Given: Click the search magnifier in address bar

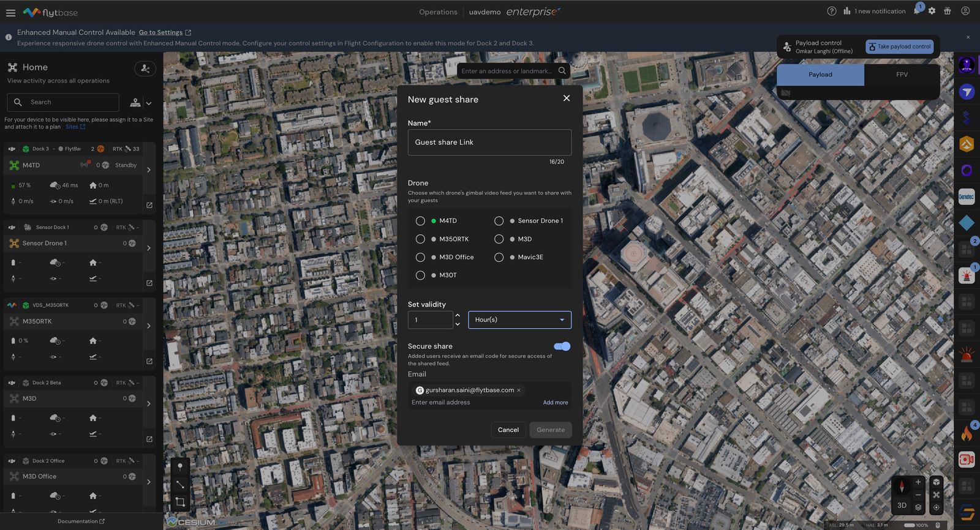Looking at the screenshot, I should coord(562,71).
